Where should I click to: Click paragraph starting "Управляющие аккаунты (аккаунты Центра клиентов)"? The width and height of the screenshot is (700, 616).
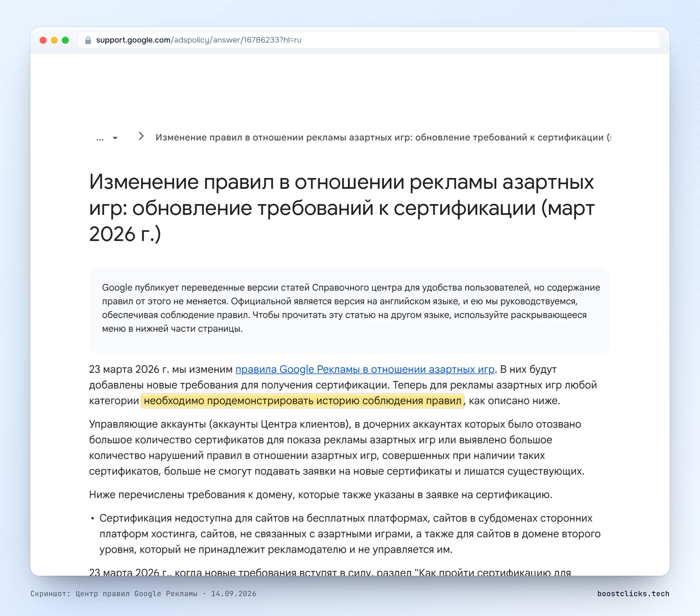[337, 447]
